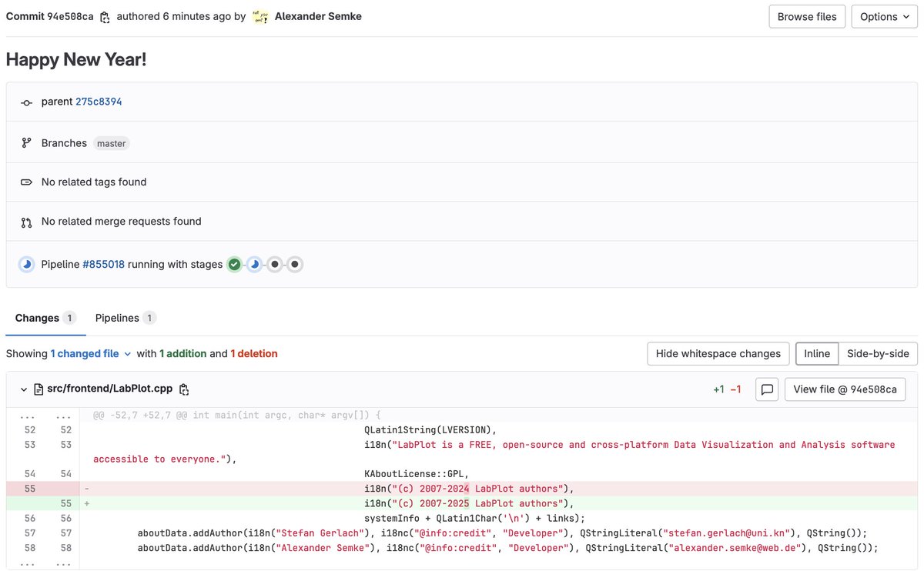Open author Alexander Semke's profile
Viewport: 924px width, 571px height.
(x=318, y=16)
